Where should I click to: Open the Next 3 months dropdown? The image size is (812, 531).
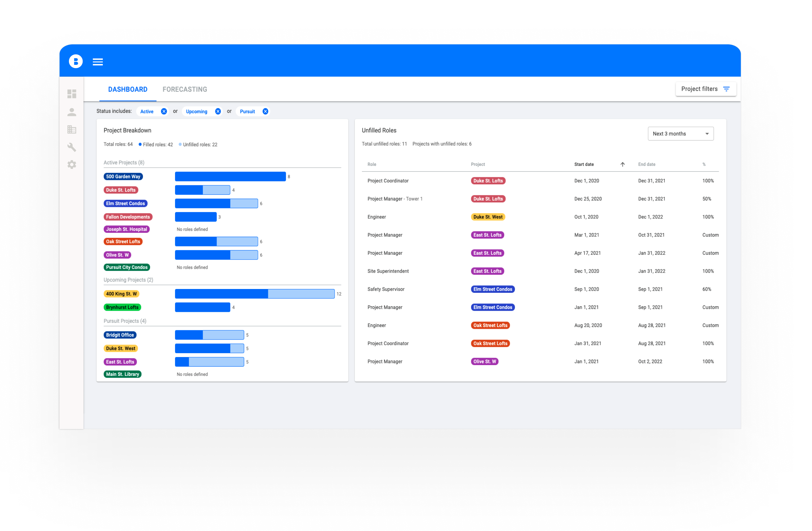[x=680, y=133]
